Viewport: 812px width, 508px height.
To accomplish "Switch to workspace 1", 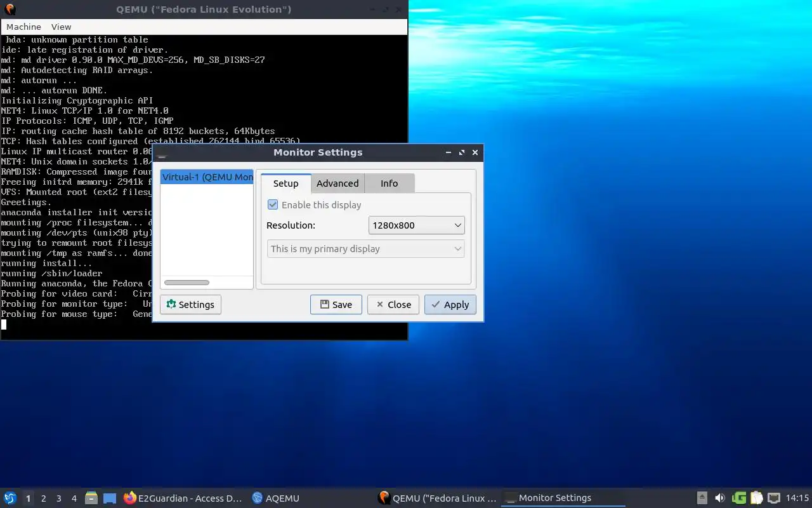I will click(x=28, y=498).
